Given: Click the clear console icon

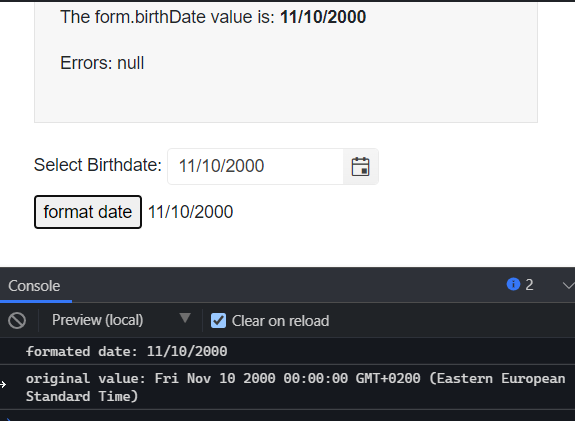Looking at the screenshot, I should (17, 321).
